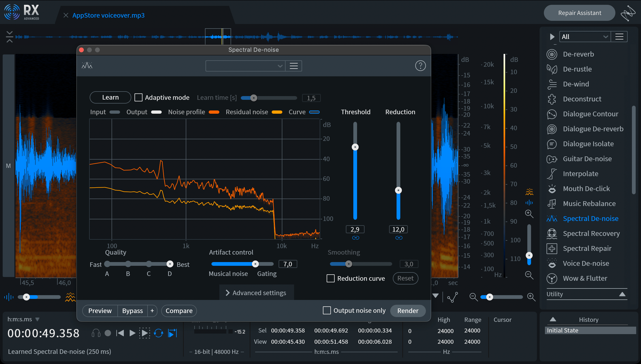
Task: Open the De-noise preset dropdown
Action: (246, 66)
